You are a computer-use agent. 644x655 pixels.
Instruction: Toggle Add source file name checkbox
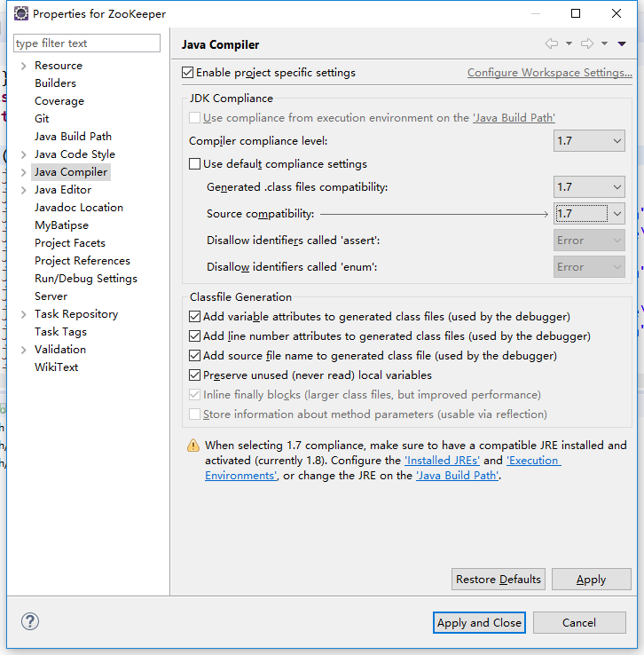coord(194,356)
